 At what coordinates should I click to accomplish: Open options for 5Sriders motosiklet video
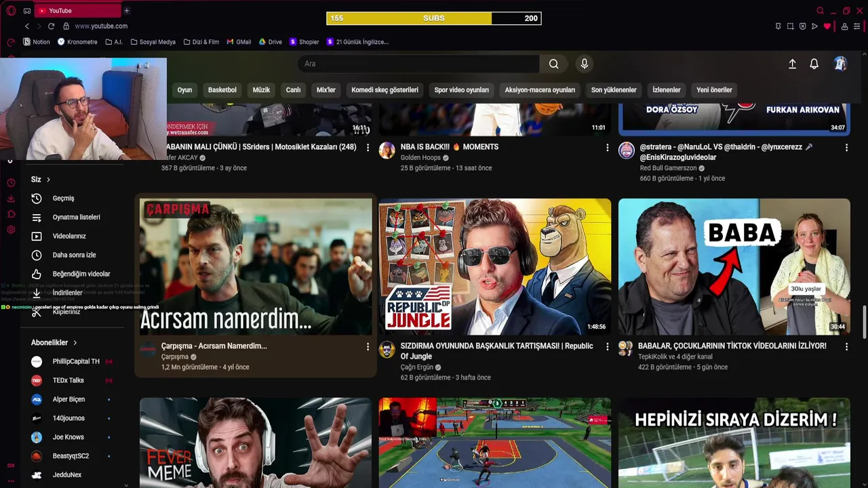(x=368, y=147)
